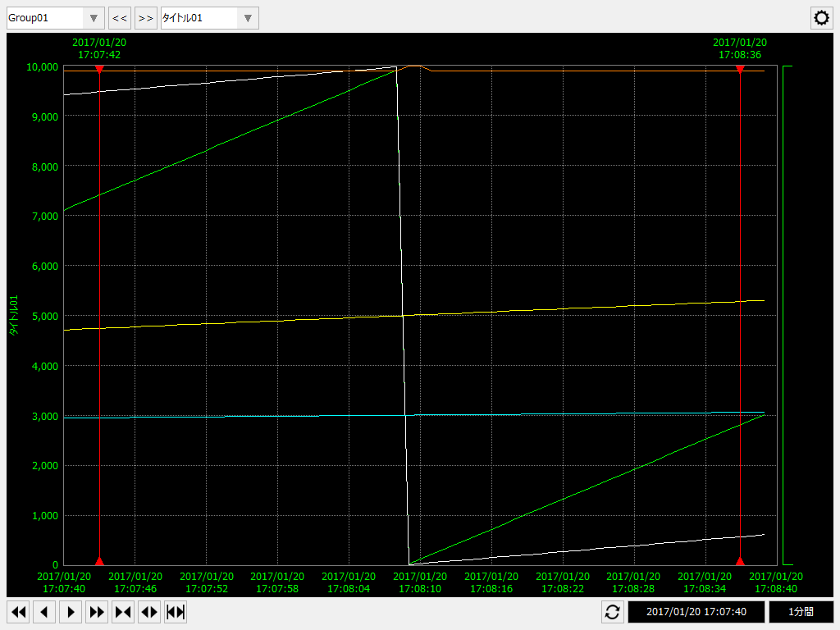
Task: Move the cursors together using the inward-arrows icon
Action: [123, 612]
